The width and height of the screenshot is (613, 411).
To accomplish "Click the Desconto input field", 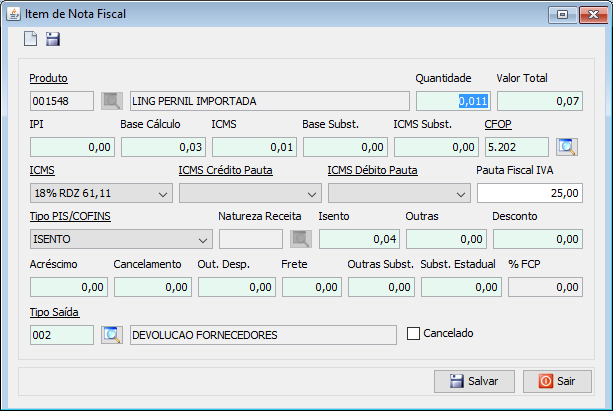I will [x=537, y=239].
